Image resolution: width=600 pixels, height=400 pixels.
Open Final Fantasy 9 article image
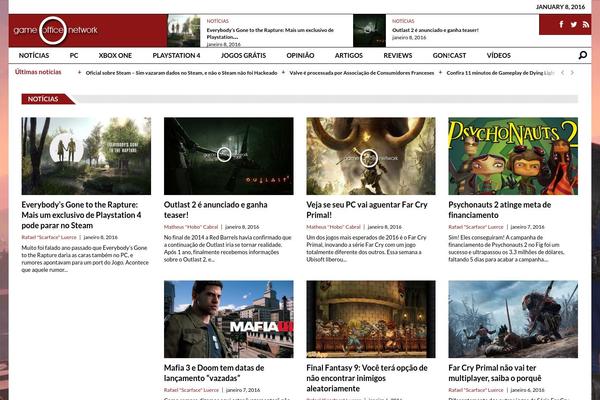371,319
